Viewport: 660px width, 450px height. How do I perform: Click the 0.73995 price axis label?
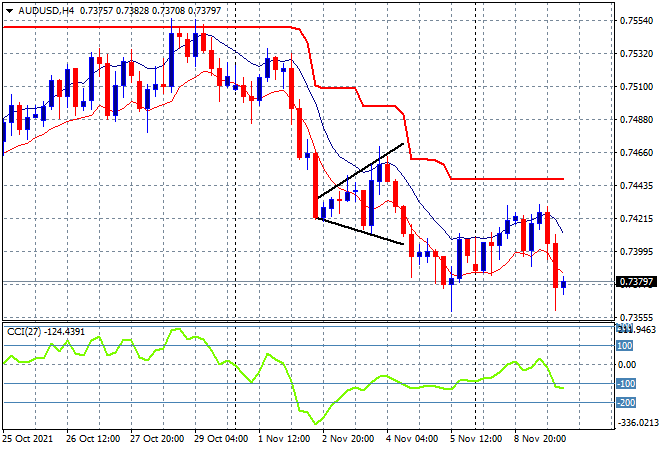point(636,251)
